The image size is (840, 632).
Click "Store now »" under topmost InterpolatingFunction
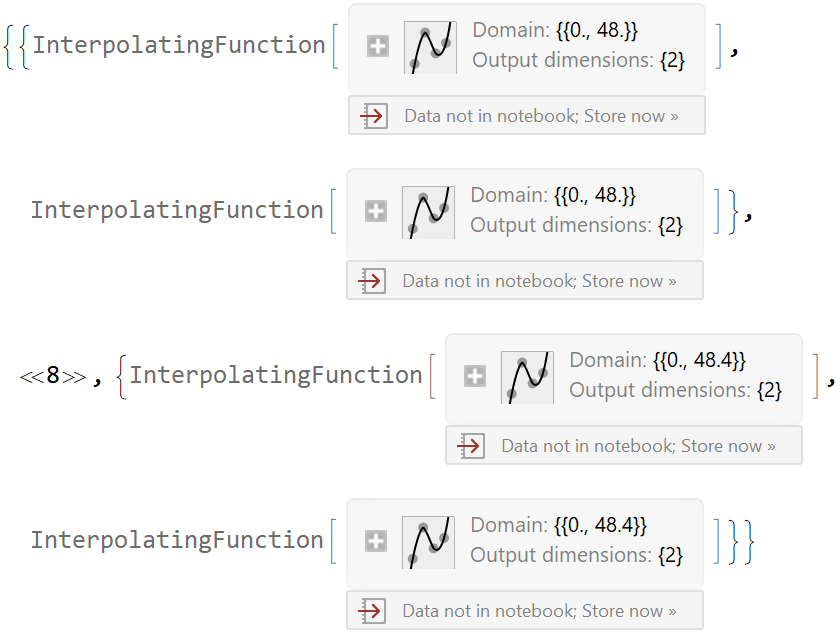coord(630,116)
